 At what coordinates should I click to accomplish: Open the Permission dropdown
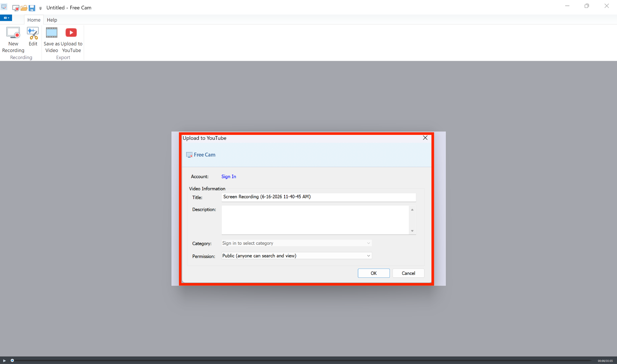pyautogui.click(x=296, y=256)
